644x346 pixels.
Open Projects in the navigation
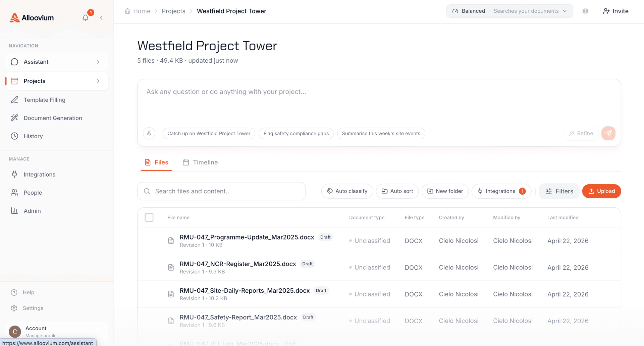click(57, 81)
